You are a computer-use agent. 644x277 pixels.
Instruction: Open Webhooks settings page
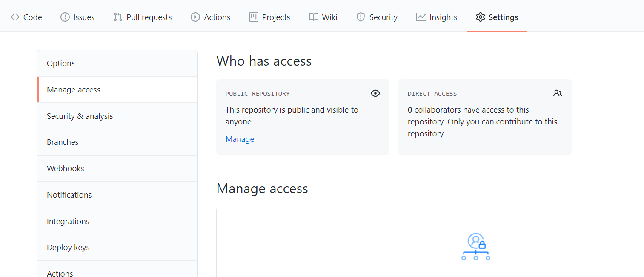(x=66, y=169)
